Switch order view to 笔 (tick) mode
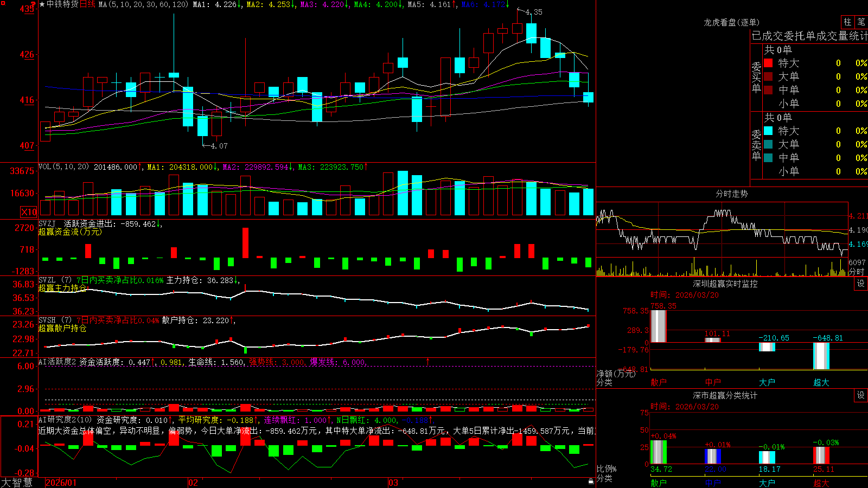The image size is (868, 488). click(x=861, y=22)
